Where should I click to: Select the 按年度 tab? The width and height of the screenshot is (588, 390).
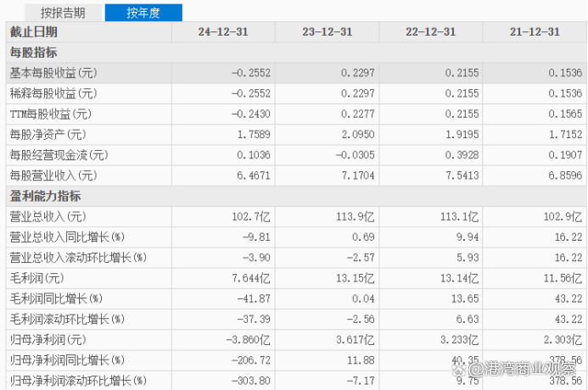pos(143,13)
